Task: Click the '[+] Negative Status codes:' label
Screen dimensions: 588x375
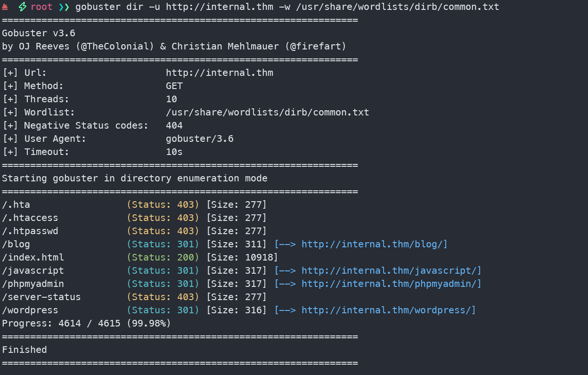Action: pos(75,126)
